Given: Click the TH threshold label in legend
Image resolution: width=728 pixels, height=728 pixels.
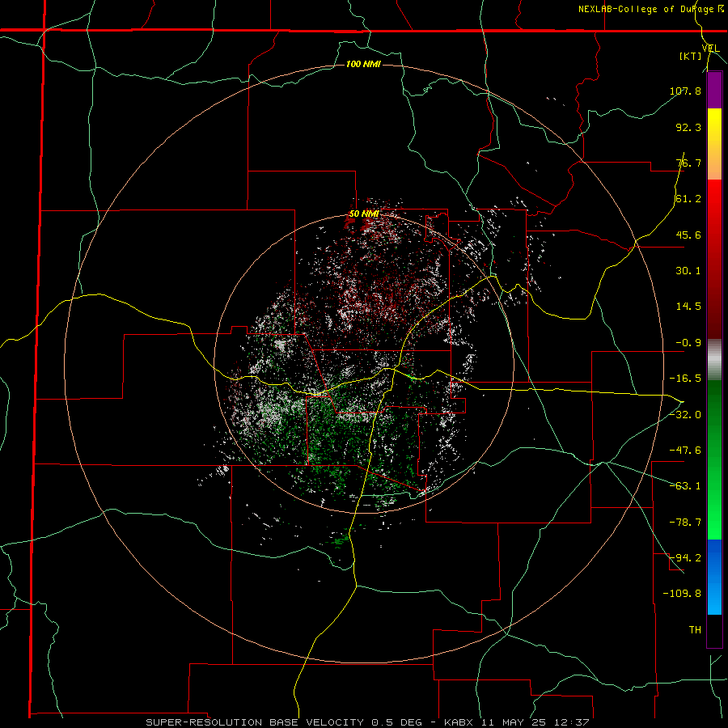Looking at the screenshot, I should (x=695, y=630).
